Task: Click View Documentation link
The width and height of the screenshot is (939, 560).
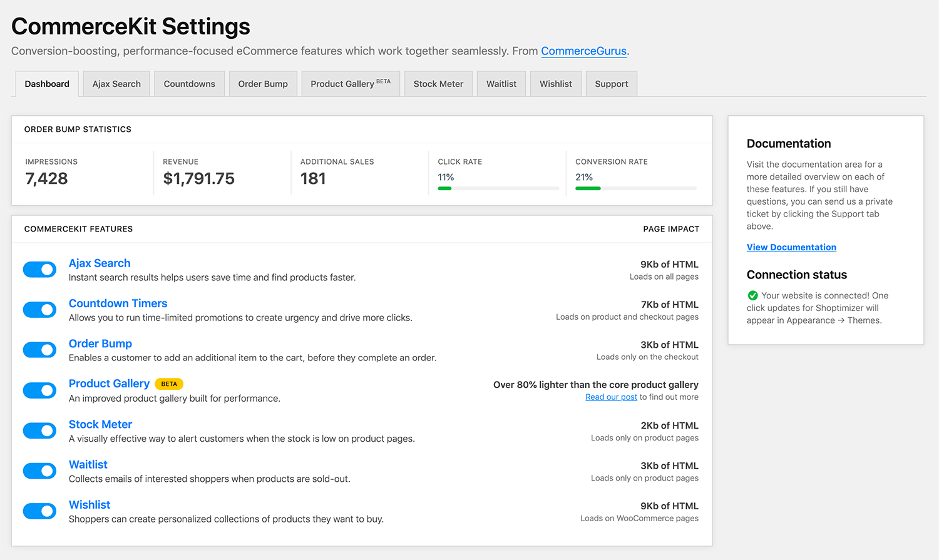Action: (791, 247)
